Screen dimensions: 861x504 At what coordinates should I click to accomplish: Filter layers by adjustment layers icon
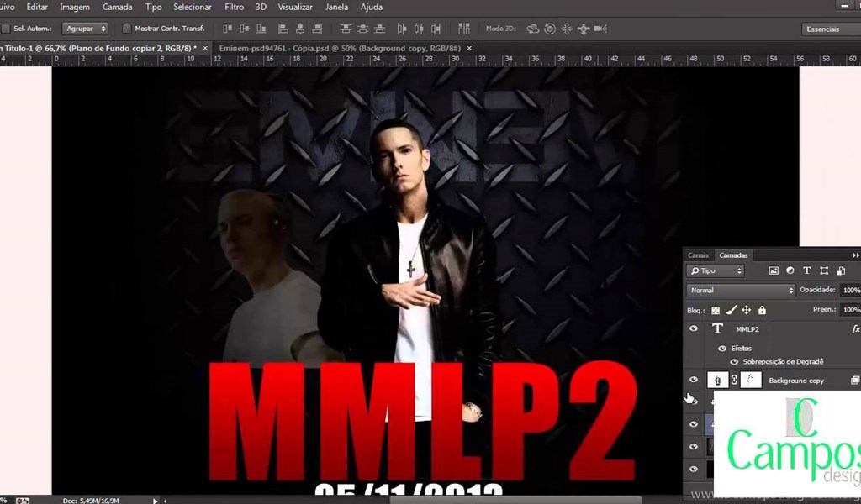coord(790,270)
